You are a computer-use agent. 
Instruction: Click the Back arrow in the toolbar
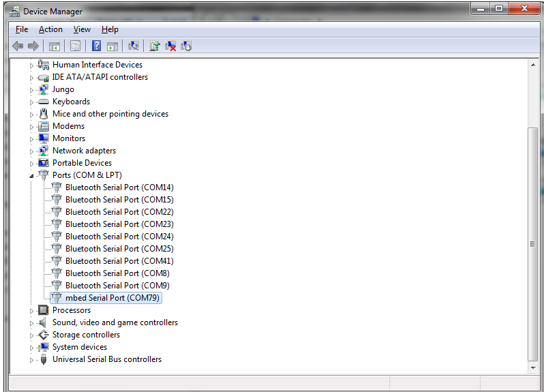pos(18,46)
